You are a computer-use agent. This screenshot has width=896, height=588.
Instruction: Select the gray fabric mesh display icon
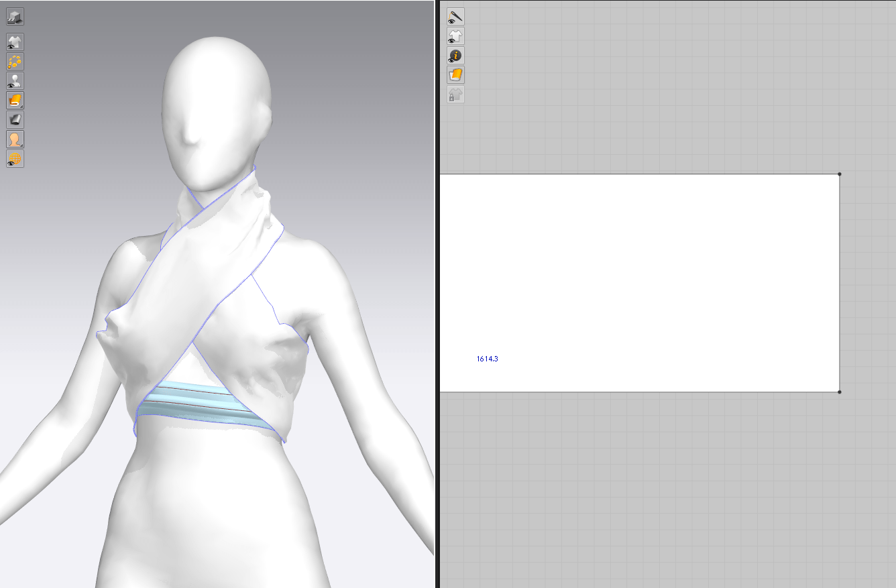pos(15,120)
